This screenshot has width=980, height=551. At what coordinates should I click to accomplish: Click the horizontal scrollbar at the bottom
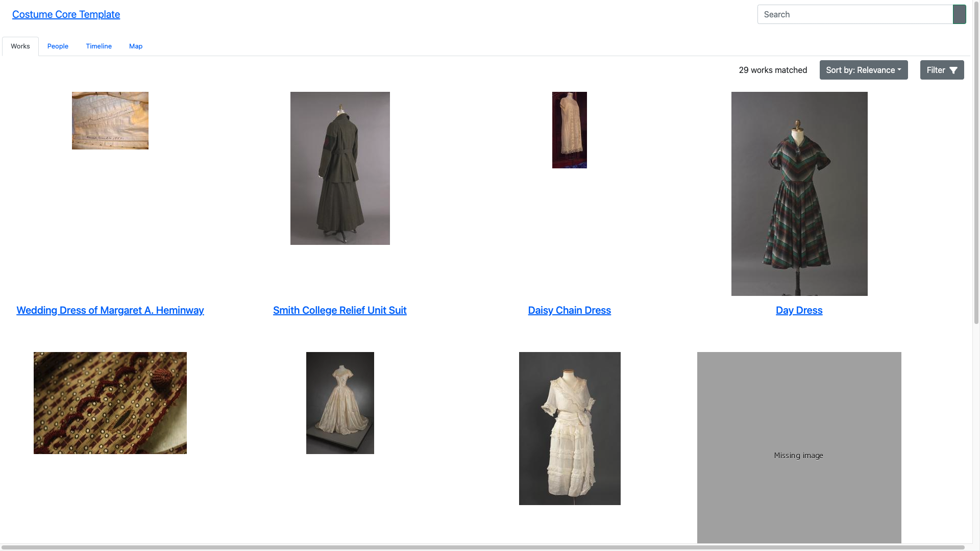(x=483, y=547)
